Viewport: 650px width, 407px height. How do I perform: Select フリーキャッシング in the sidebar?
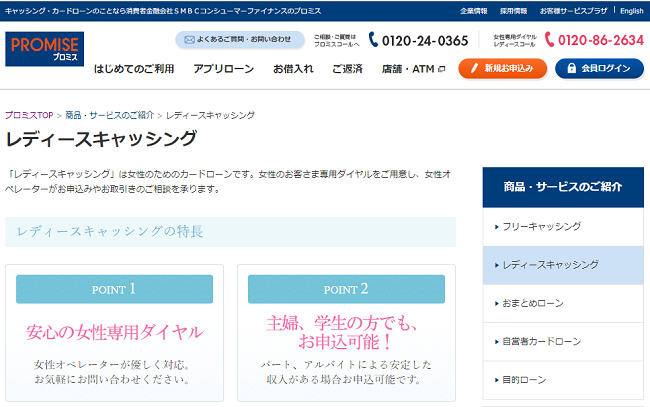[563, 227]
